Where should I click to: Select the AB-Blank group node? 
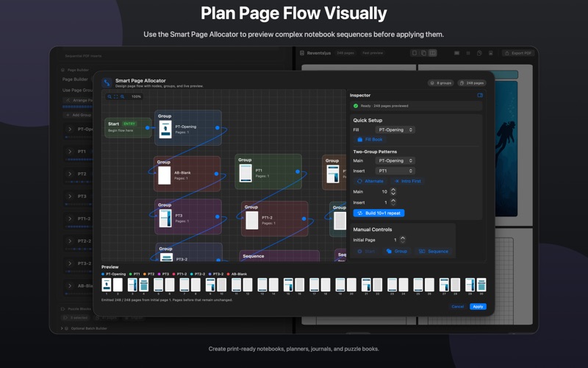pos(187,174)
